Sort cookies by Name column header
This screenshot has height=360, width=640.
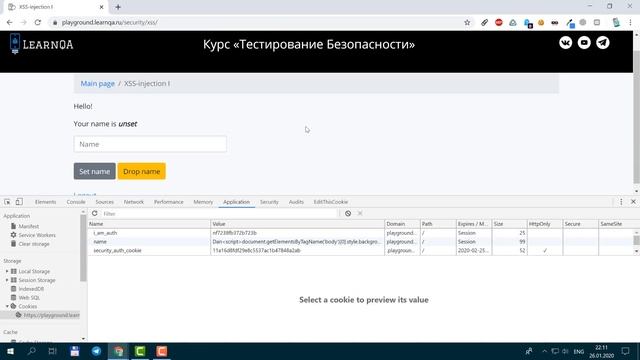[149, 224]
